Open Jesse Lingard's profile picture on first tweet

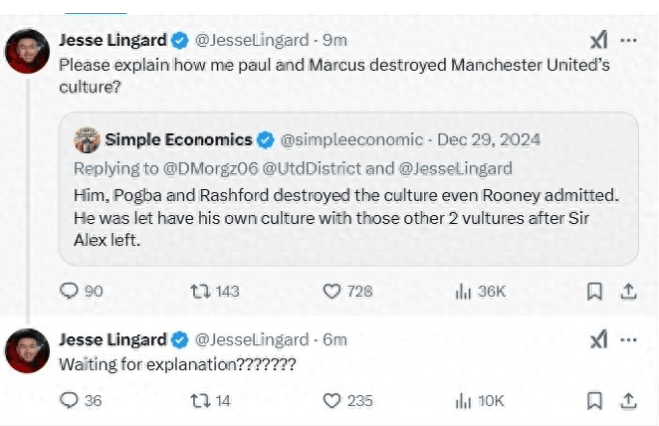point(27,51)
